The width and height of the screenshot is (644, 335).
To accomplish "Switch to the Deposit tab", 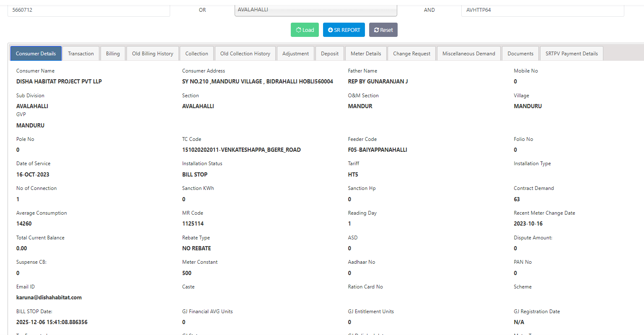I will [x=330, y=54].
